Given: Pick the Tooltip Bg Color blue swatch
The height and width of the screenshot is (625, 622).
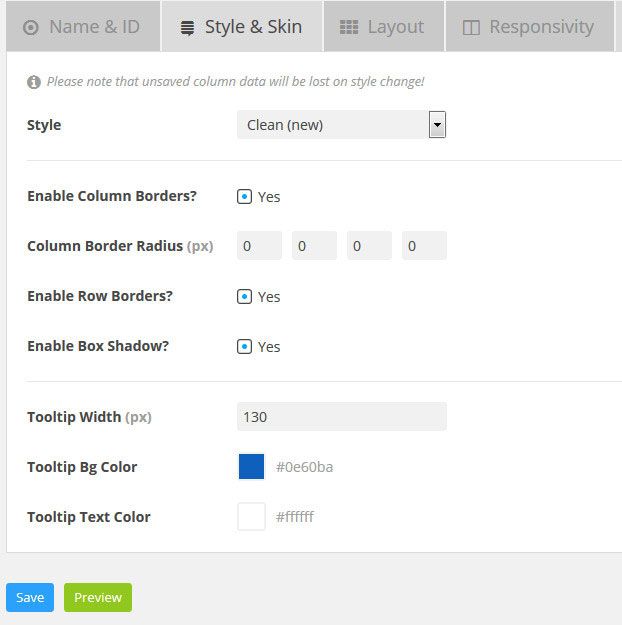Looking at the screenshot, I should (251, 466).
